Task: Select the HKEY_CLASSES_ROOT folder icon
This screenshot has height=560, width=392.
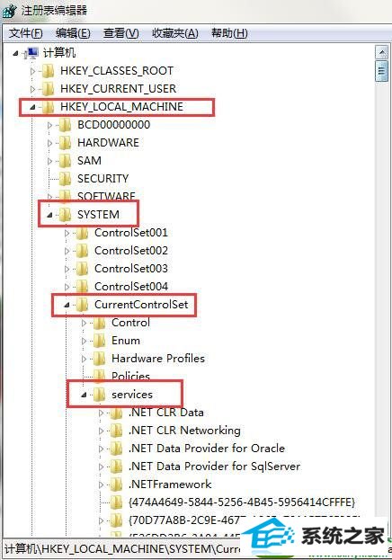Action: (x=48, y=71)
